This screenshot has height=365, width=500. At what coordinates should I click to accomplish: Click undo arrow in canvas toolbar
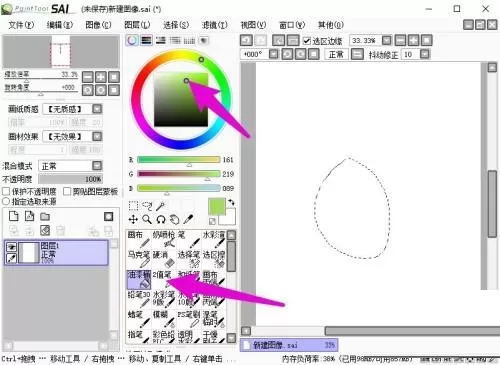[x=246, y=40]
